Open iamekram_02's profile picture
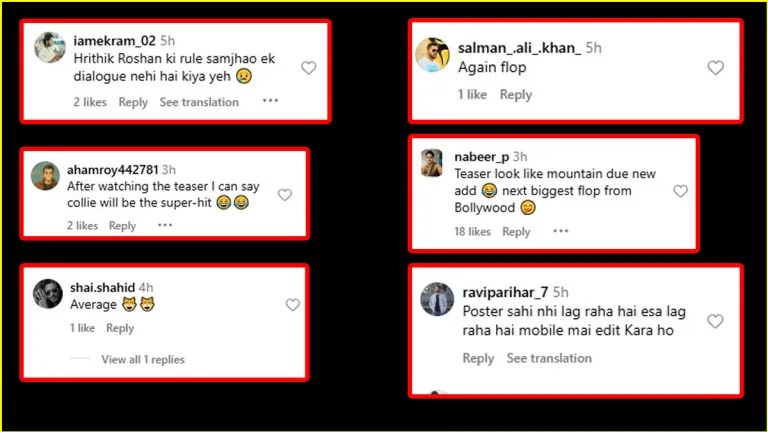Screen dimensions: 768x432 pos(49,48)
